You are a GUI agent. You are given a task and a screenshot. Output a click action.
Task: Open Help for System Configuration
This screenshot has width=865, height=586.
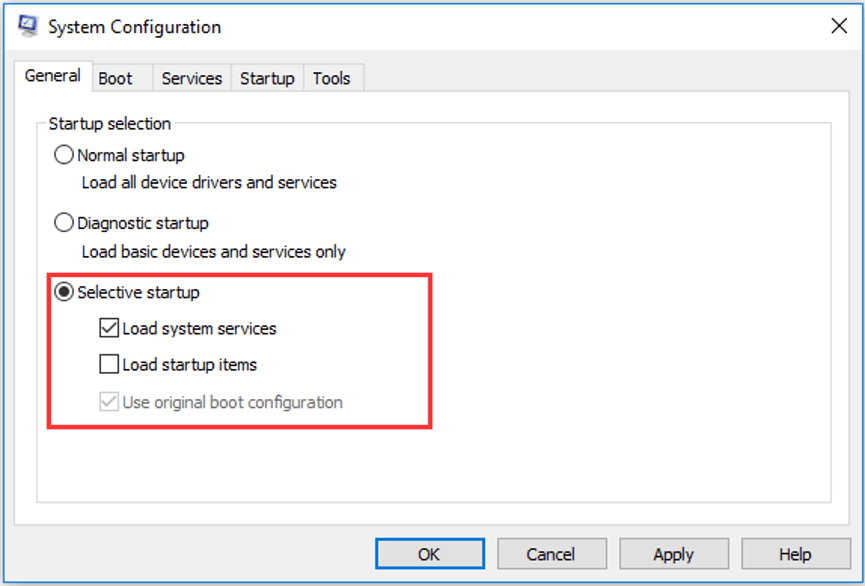point(795,554)
